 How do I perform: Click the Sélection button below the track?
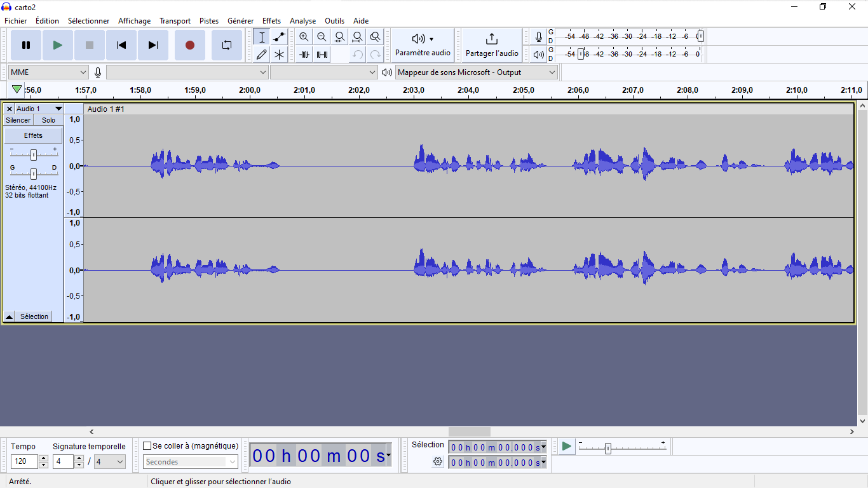point(34,316)
